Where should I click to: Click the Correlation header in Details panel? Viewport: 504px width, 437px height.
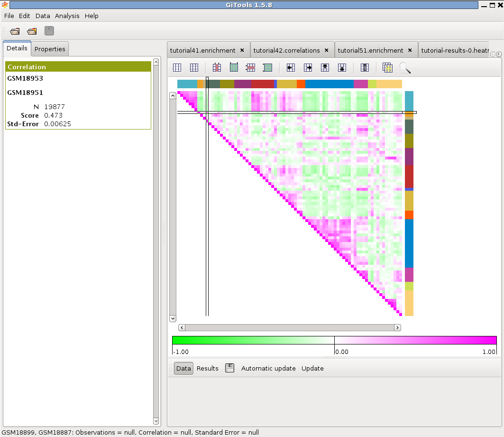[x=78, y=66]
